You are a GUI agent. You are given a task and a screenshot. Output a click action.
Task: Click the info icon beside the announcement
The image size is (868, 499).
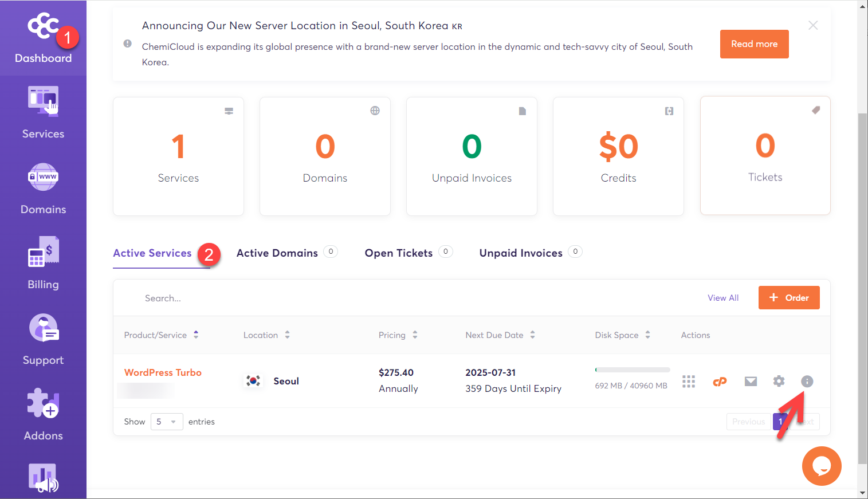point(127,44)
